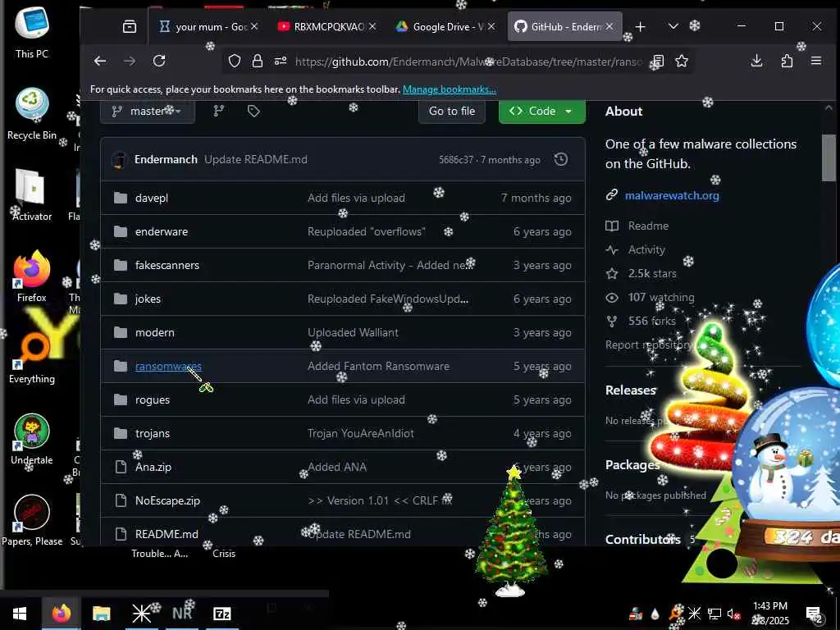Viewport: 840px width, 630px height.
Task: Click 'Uploaded Walliant' commit message
Action: click(x=353, y=333)
